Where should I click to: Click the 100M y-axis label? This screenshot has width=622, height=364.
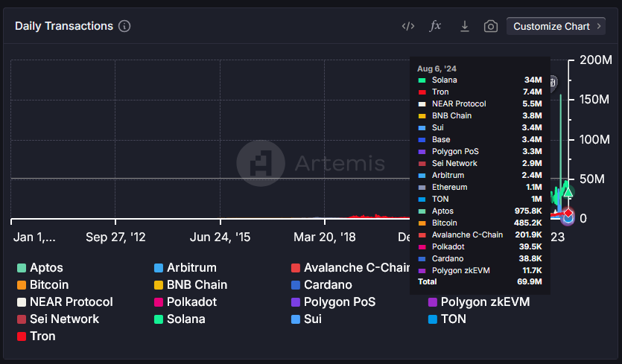[x=594, y=140]
